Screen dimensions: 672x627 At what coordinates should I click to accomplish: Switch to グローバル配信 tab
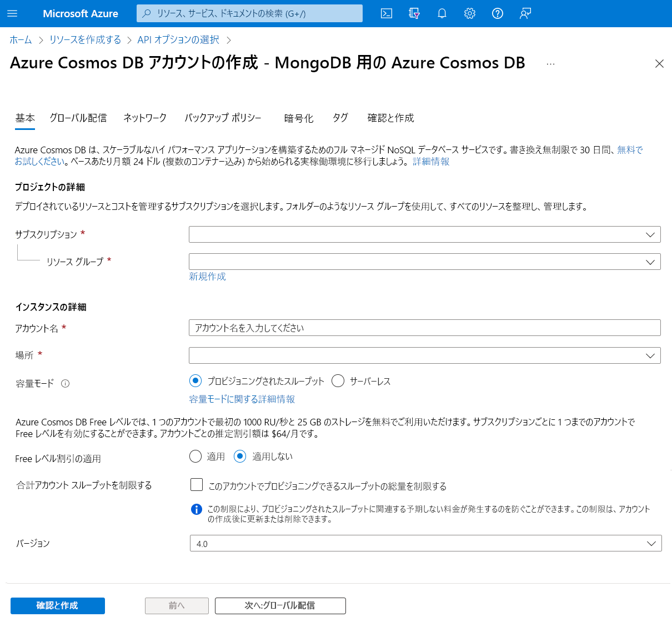(78, 118)
